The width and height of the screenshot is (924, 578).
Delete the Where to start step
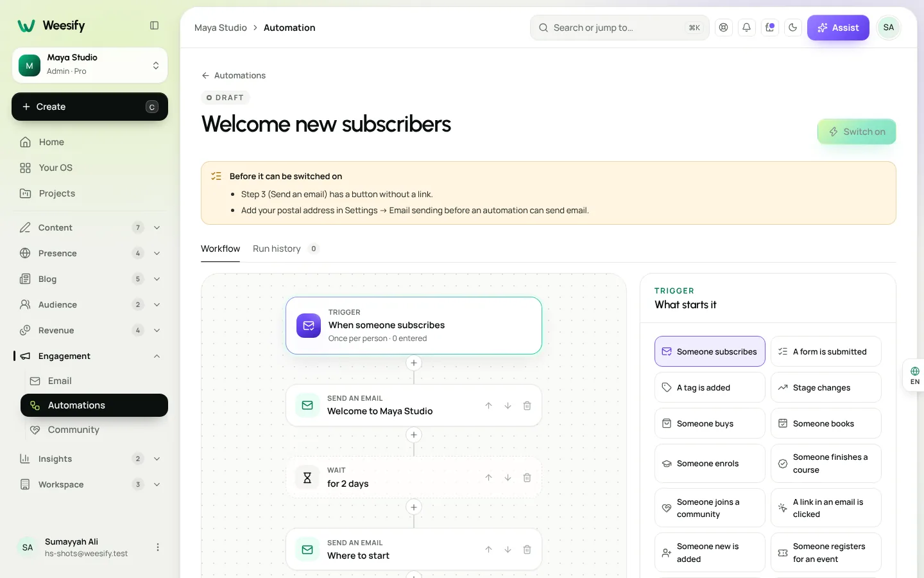pyautogui.click(x=527, y=550)
